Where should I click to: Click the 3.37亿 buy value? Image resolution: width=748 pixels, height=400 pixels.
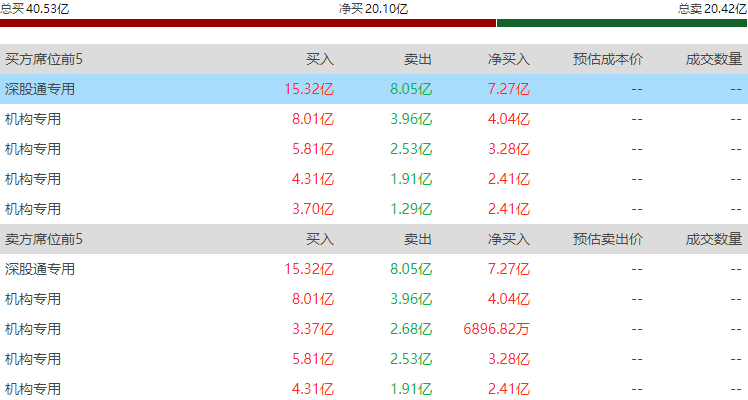313,329
